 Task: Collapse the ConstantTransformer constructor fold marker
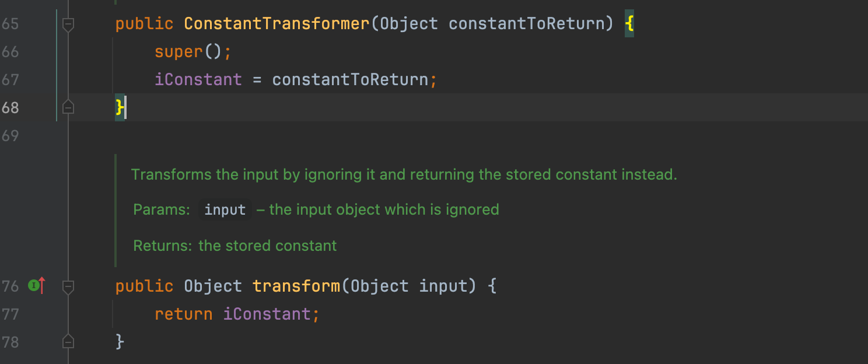point(68,24)
